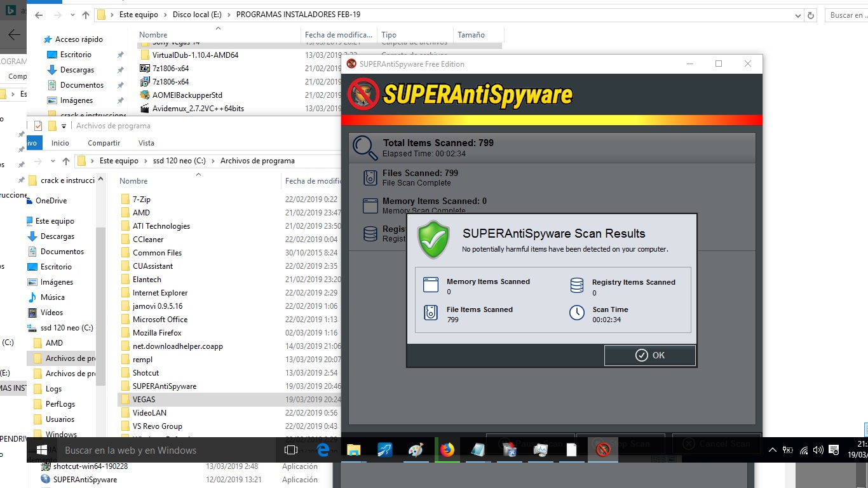Launch Microsoft Edge from the taskbar

click(323, 450)
